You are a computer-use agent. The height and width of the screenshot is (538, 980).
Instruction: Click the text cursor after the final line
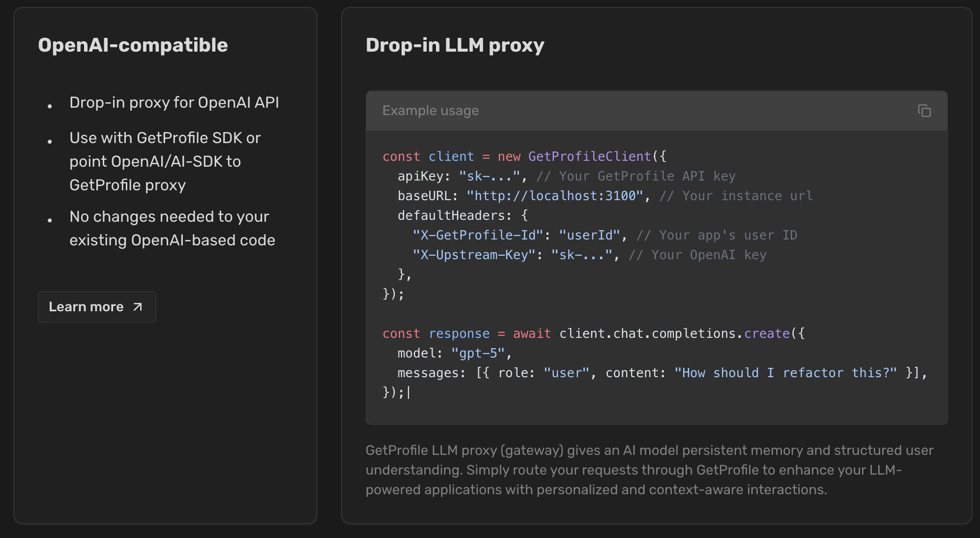click(408, 392)
